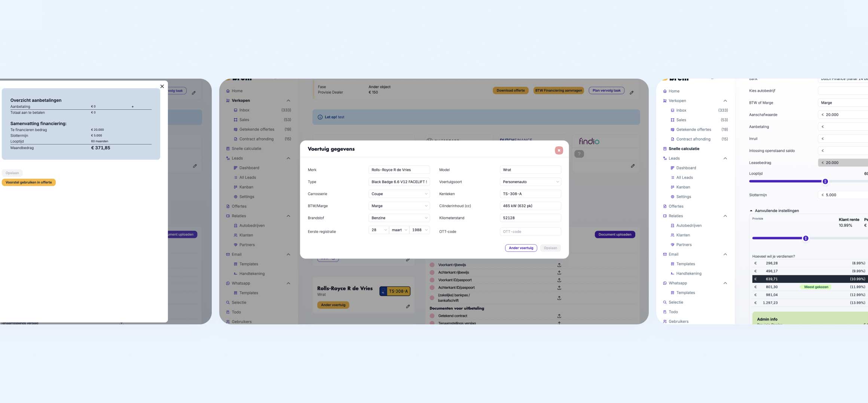Collapse Whatsapp section in right window sidebar
Screen dimensions: 868x403
click(725, 283)
